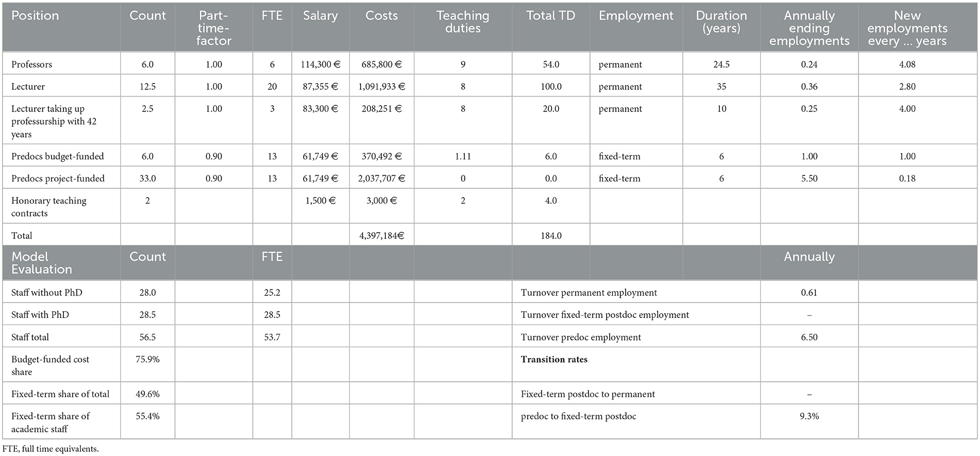Click the total TD value '184.0'
The image size is (980, 456).
[x=551, y=236]
